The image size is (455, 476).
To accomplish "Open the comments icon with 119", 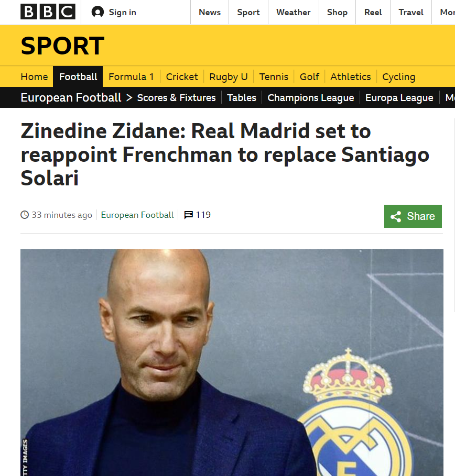I will coord(188,215).
